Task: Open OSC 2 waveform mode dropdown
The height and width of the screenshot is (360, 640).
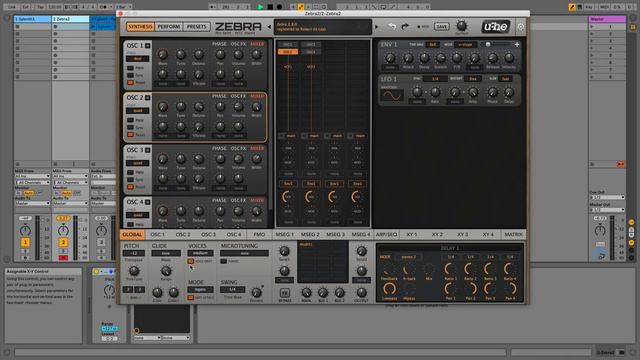Action: pyautogui.click(x=138, y=111)
